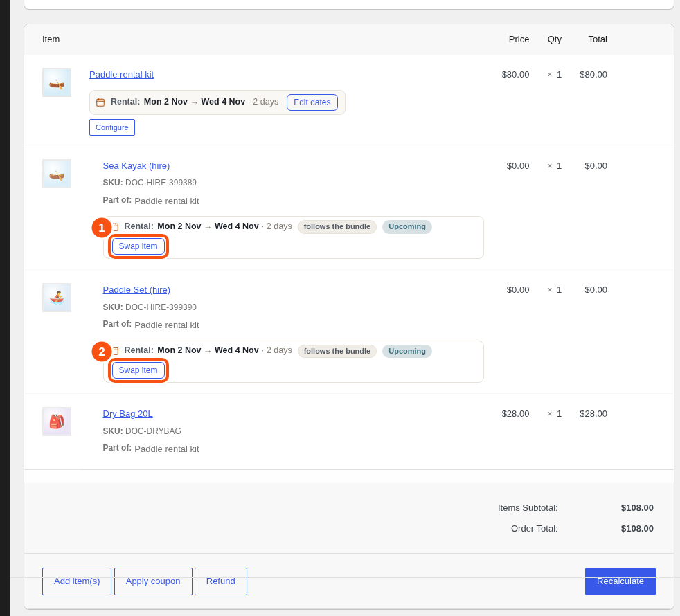
Task: Click the Price column header
Action: (x=519, y=39)
